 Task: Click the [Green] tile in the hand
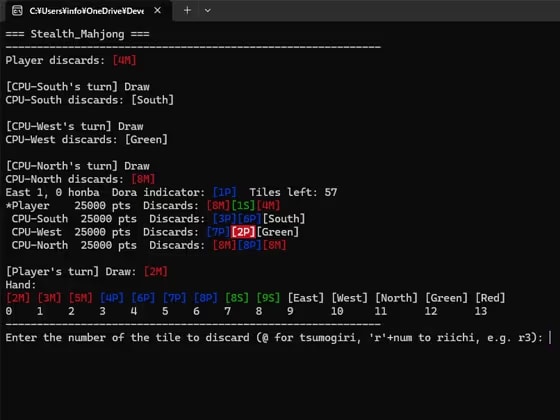[x=446, y=298]
